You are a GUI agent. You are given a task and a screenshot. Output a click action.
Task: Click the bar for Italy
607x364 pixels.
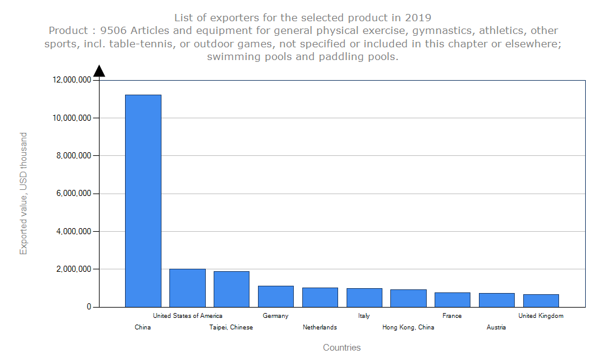pos(364,297)
